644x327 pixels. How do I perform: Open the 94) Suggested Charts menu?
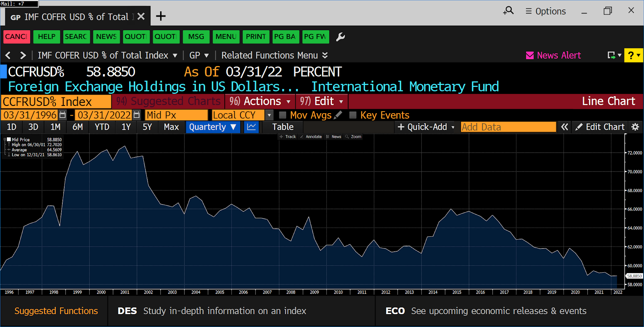click(x=168, y=101)
